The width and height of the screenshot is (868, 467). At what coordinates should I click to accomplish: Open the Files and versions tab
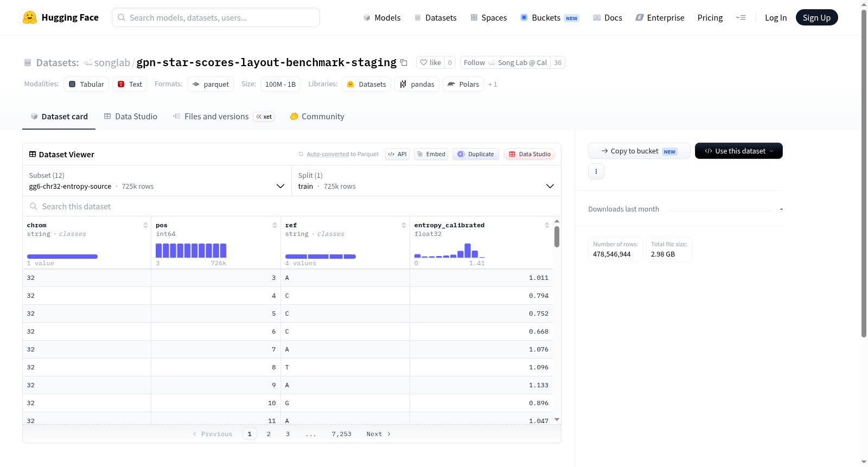(x=223, y=116)
